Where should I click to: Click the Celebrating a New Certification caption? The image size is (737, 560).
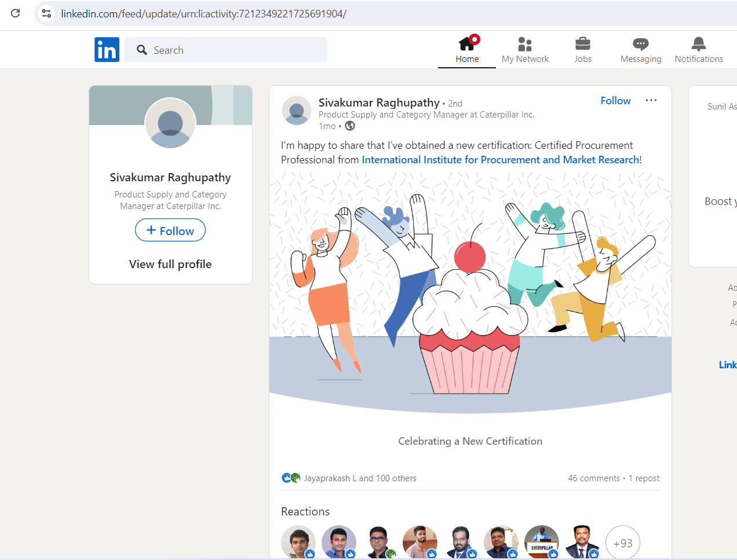click(470, 441)
